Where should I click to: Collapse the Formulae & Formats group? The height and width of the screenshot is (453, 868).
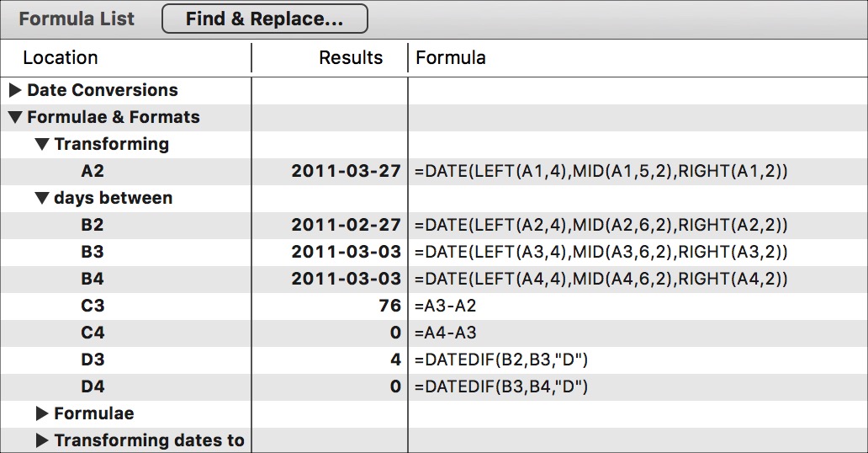(15, 117)
